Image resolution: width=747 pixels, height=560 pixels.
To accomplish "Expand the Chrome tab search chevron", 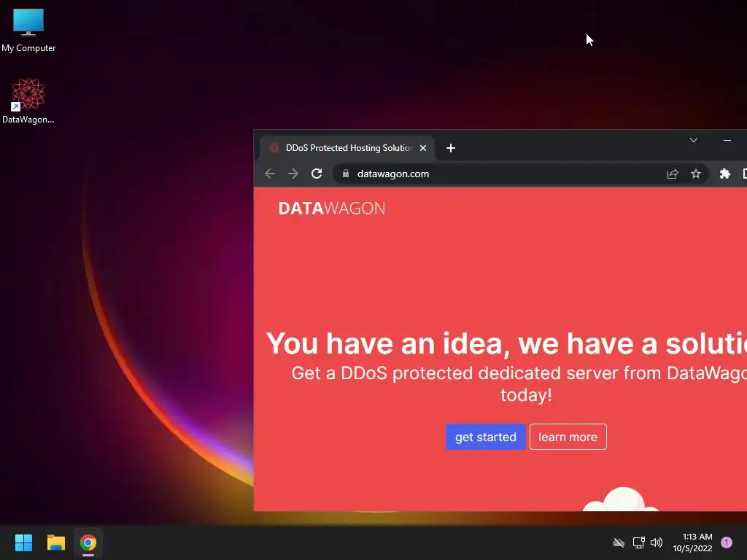I will [x=694, y=140].
